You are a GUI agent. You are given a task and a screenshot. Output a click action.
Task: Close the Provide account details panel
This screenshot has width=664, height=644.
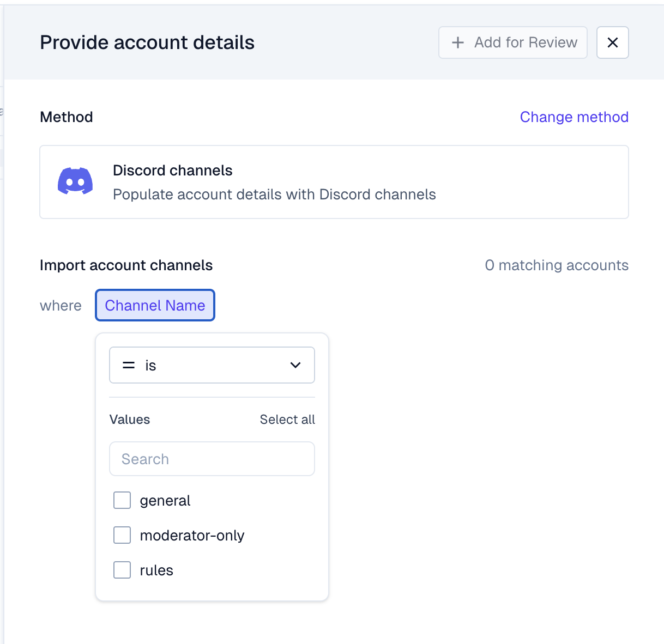pyautogui.click(x=612, y=42)
